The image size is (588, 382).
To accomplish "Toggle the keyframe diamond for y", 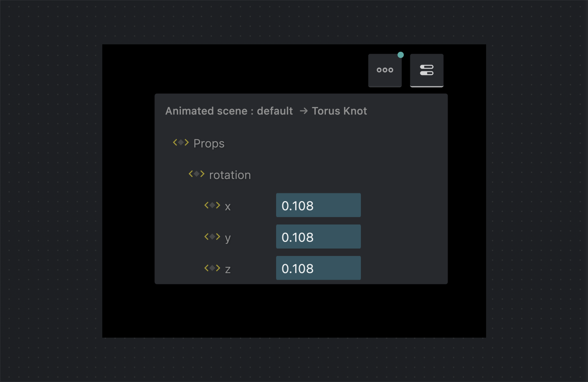I will point(212,237).
